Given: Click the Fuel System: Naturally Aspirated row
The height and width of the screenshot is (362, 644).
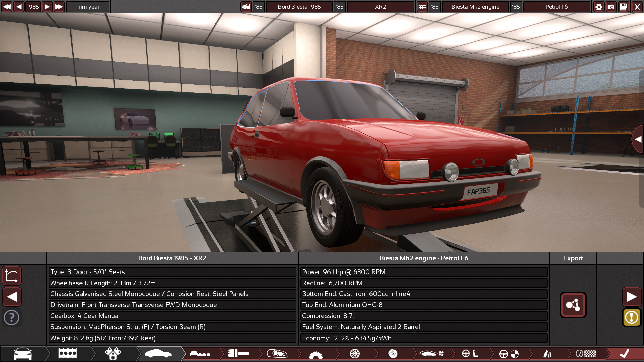Looking at the screenshot, I should 424,327.
